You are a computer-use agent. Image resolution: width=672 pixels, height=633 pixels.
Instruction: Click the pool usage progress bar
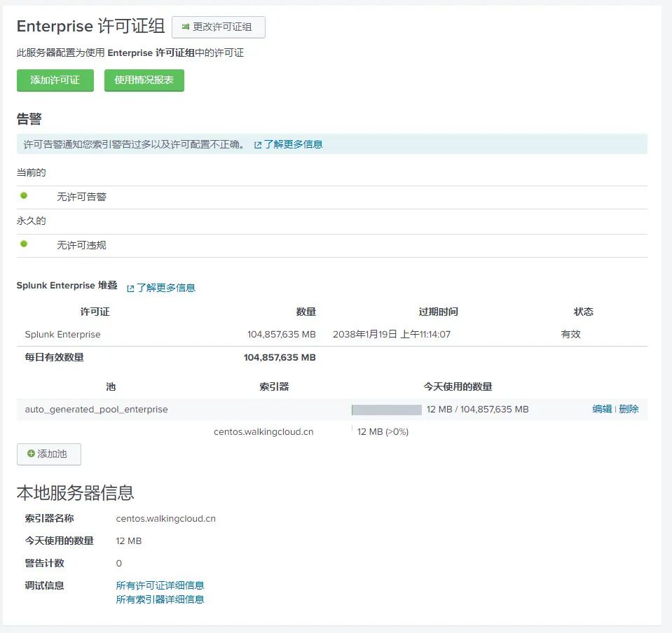point(387,410)
